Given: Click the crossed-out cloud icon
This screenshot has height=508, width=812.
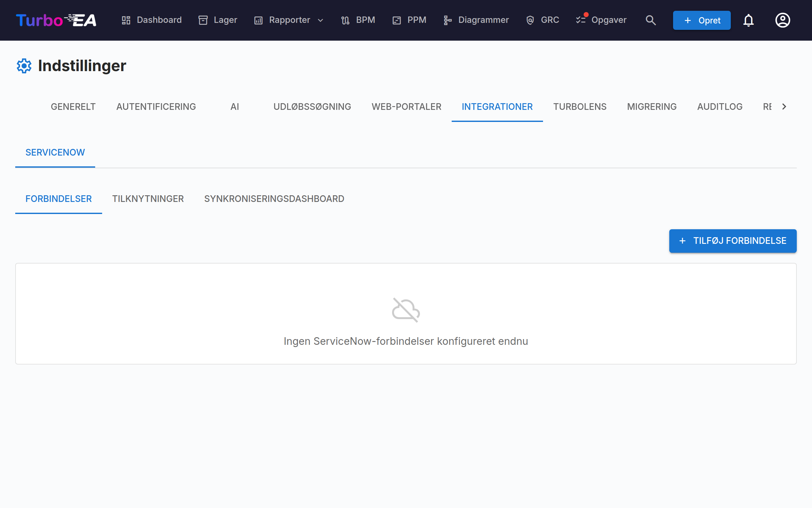Looking at the screenshot, I should pos(406,310).
